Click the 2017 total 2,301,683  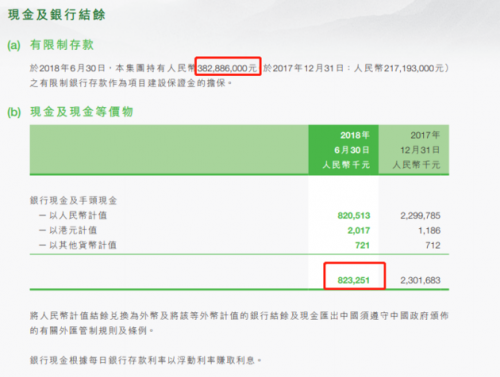(420, 280)
